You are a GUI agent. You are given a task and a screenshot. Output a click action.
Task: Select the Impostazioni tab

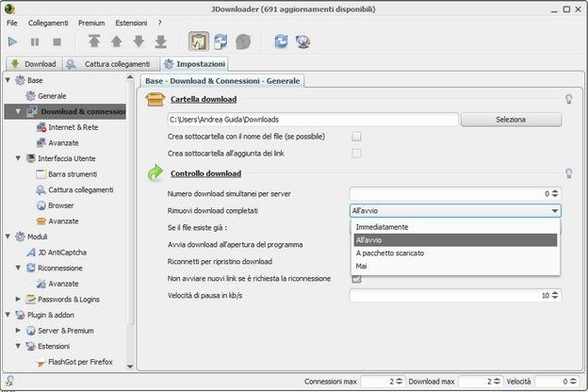pyautogui.click(x=195, y=64)
